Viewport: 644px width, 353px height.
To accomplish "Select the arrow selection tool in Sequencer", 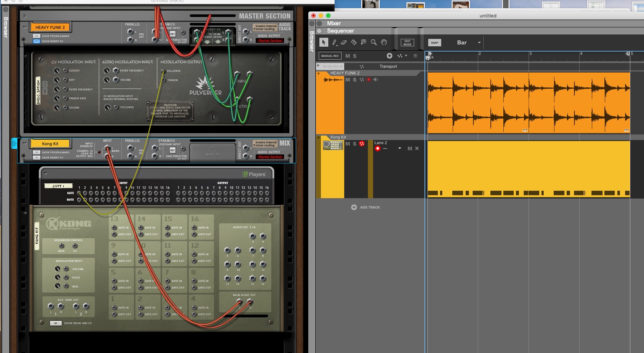I will tap(324, 42).
